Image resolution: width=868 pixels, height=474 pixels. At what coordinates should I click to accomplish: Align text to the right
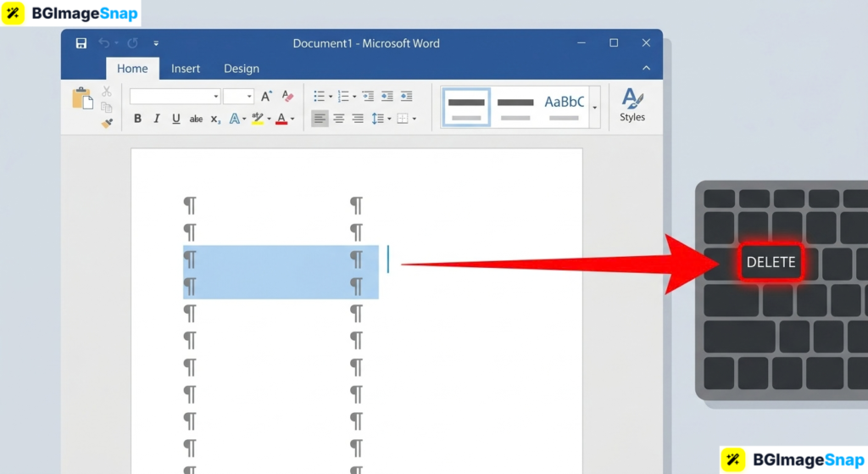pyautogui.click(x=359, y=119)
